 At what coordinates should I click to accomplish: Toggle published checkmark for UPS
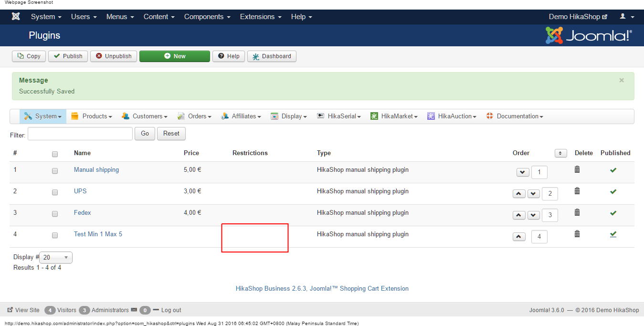tap(613, 191)
